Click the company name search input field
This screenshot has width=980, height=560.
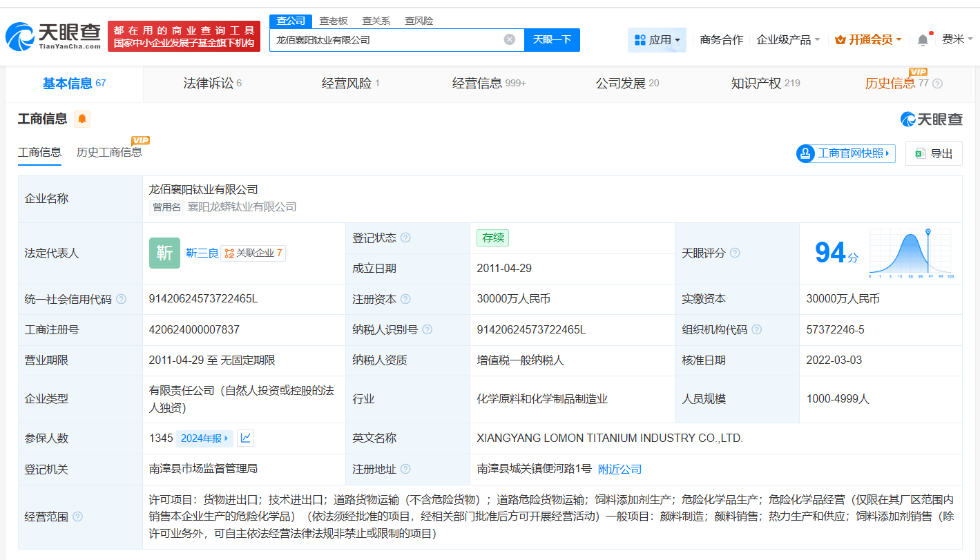coord(387,39)
